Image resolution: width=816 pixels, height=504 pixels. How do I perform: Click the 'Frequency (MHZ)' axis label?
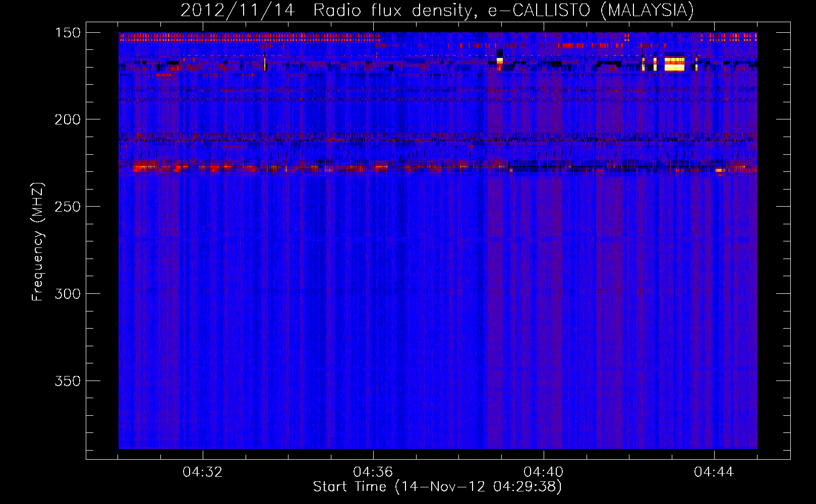[38, 242]
